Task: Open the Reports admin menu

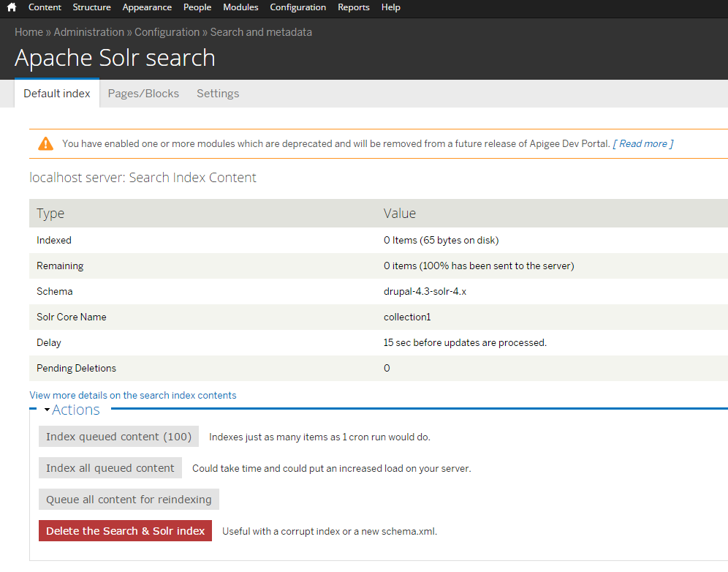Action: pos(354,7)
